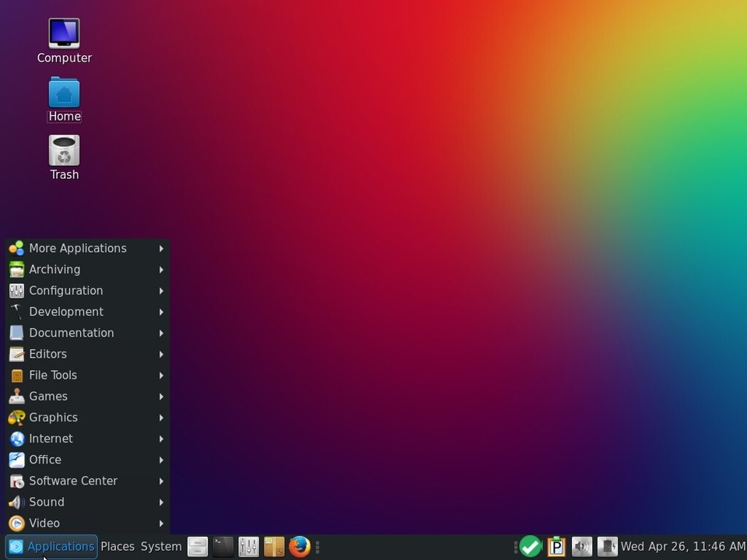Open the terminal emulator from the taskbar

(223, 546)
